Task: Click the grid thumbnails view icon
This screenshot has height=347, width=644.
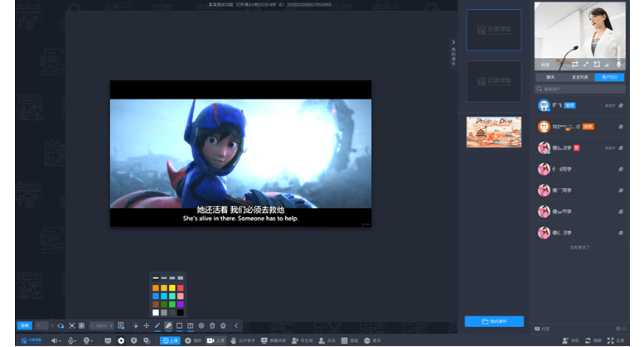Action: tap(82, 325)
